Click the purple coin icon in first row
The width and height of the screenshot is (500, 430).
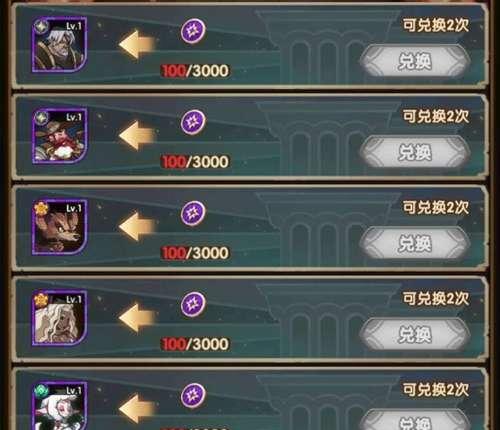[x=193, y=31]
